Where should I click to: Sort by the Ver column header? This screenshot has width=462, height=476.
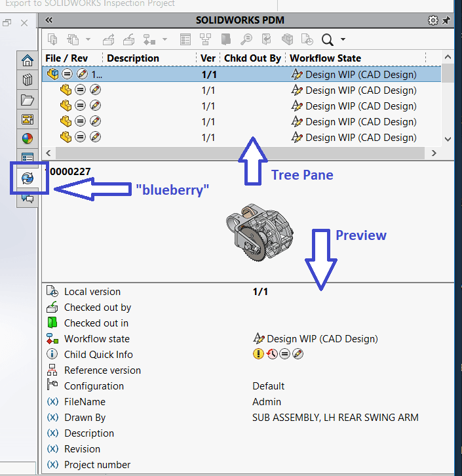[x=208, y=58]
